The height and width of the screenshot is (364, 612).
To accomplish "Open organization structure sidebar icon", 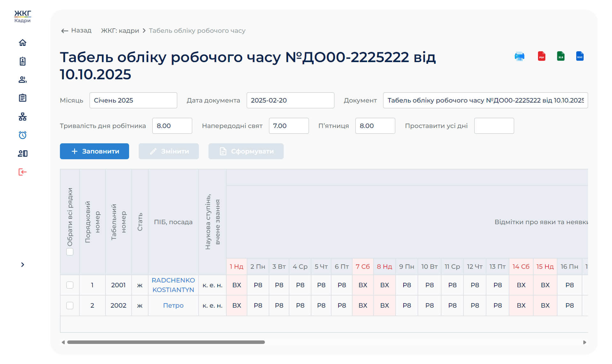I will click(x=22, y=117).
